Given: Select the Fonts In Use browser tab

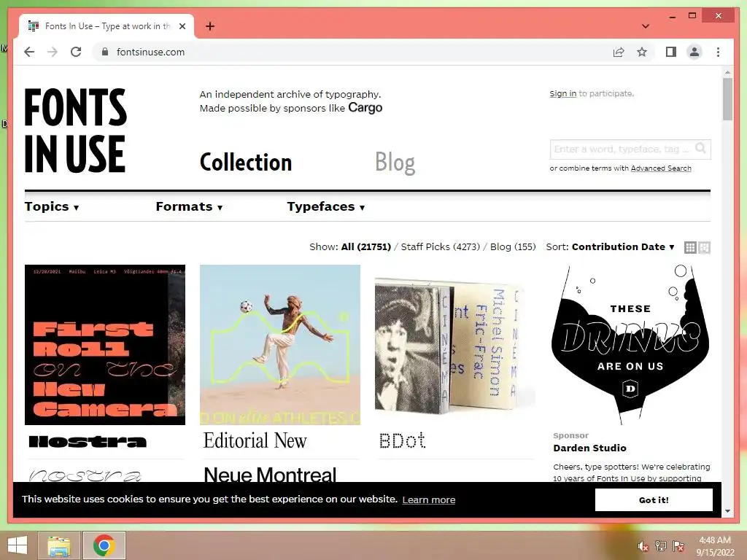Looking at the screenshot, I should pos(107,26).
